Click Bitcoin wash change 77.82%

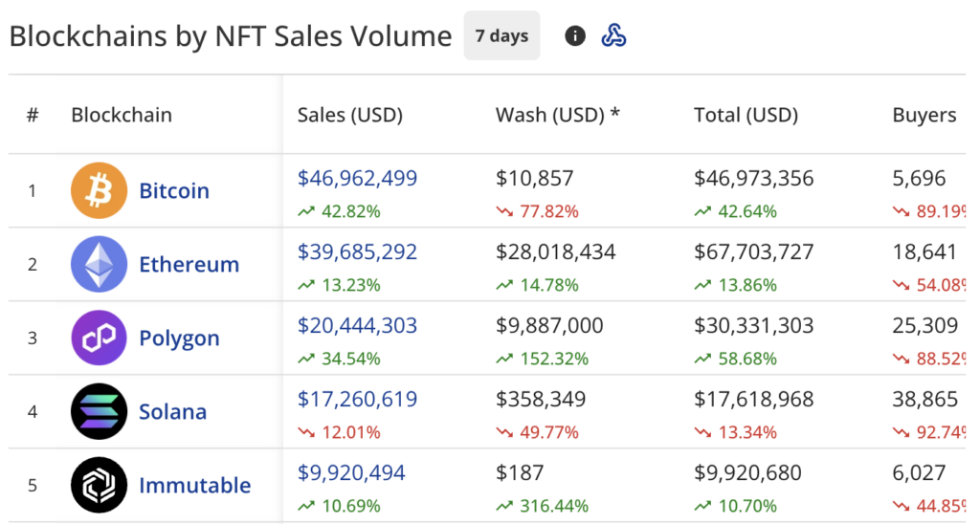538,211
